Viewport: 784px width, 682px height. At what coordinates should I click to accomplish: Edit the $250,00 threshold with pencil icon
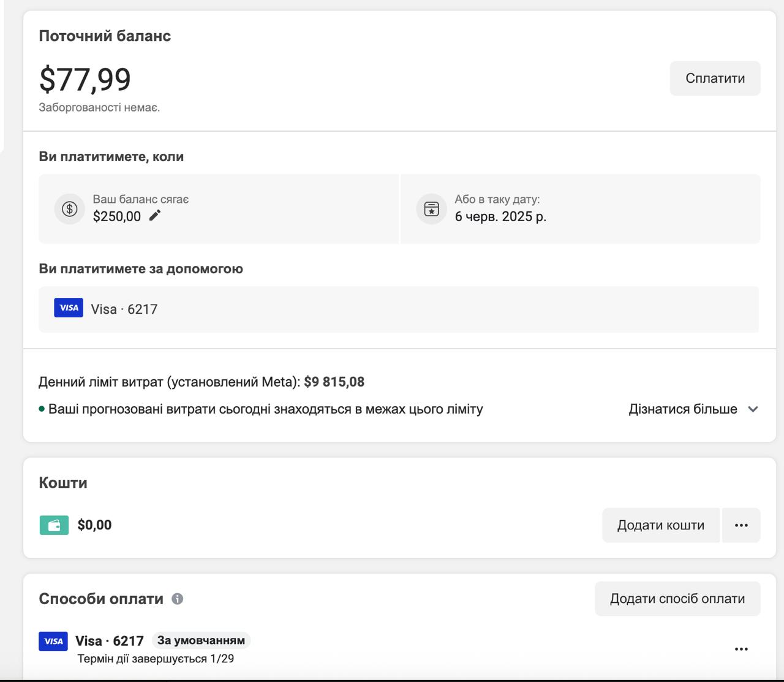click(155, 216)
